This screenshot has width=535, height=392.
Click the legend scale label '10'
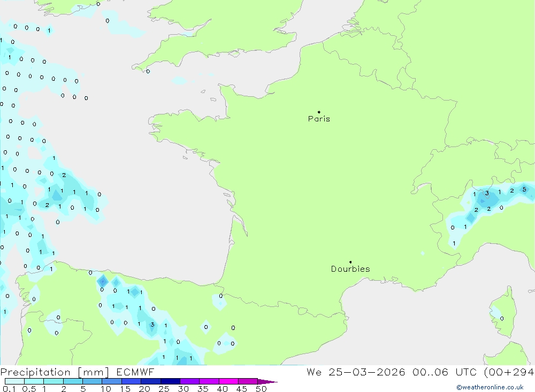coord(106,389)
